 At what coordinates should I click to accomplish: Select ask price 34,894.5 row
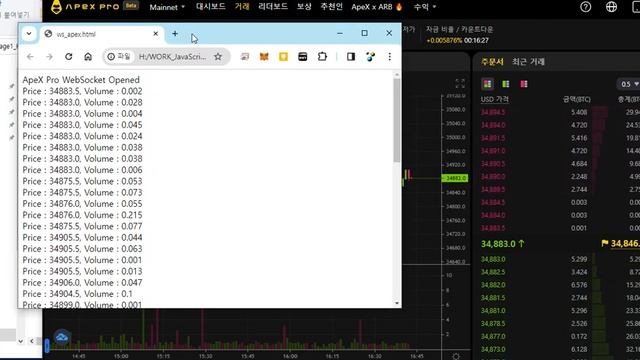(x=560, y=112)
